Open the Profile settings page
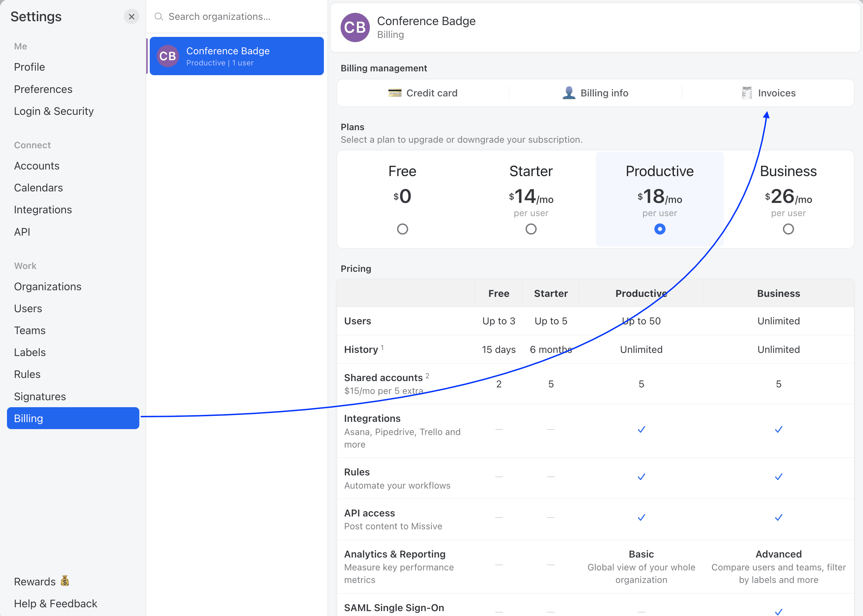The image size is (863, 616). tap(30, 67)
